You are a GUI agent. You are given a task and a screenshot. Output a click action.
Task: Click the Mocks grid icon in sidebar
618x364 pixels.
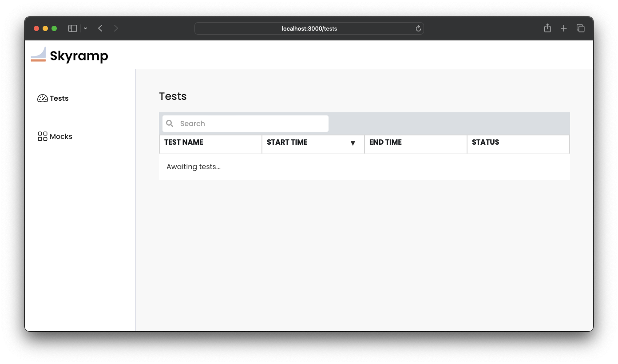click(43, 137)
